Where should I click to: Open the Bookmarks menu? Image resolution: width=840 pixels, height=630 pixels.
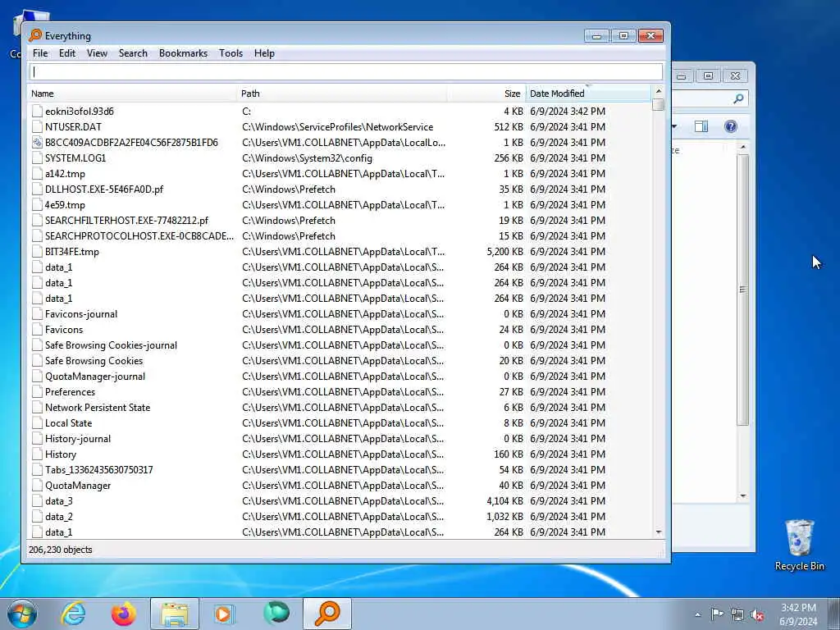click(183, 53)
